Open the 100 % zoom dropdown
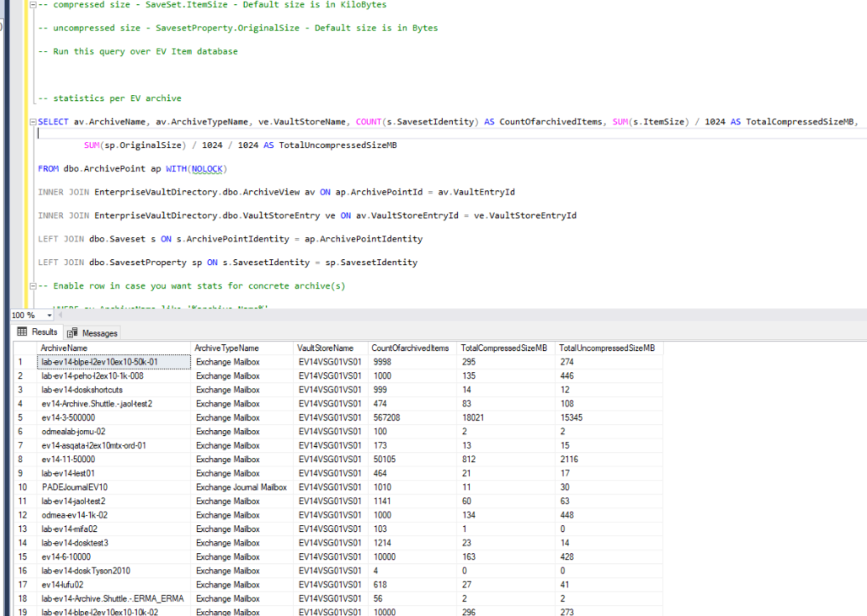This screenshot has width=867, height=616. [49, 315]
